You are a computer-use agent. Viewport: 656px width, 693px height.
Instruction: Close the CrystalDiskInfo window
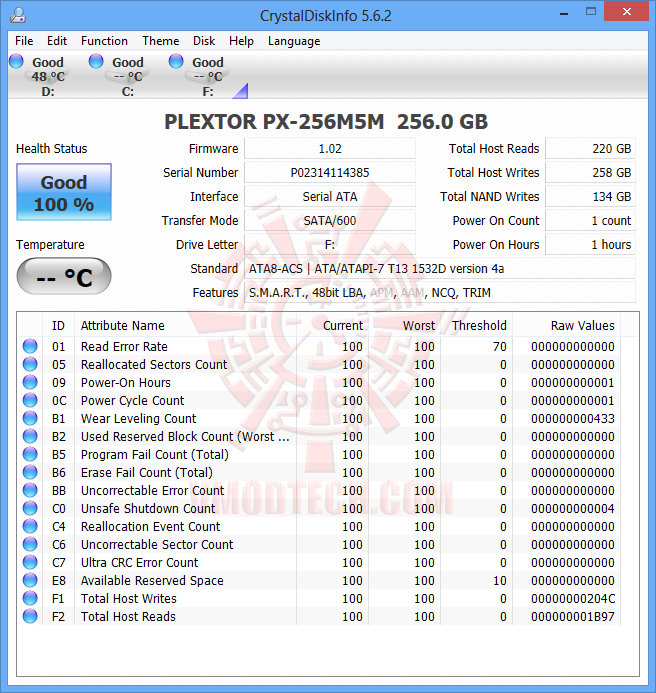click(x=626, y=12)
